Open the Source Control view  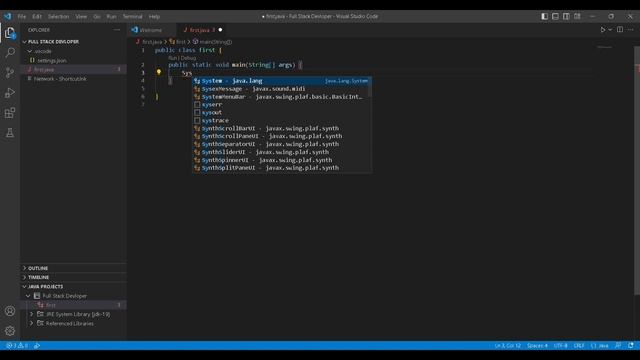click(x=10, y=73)
